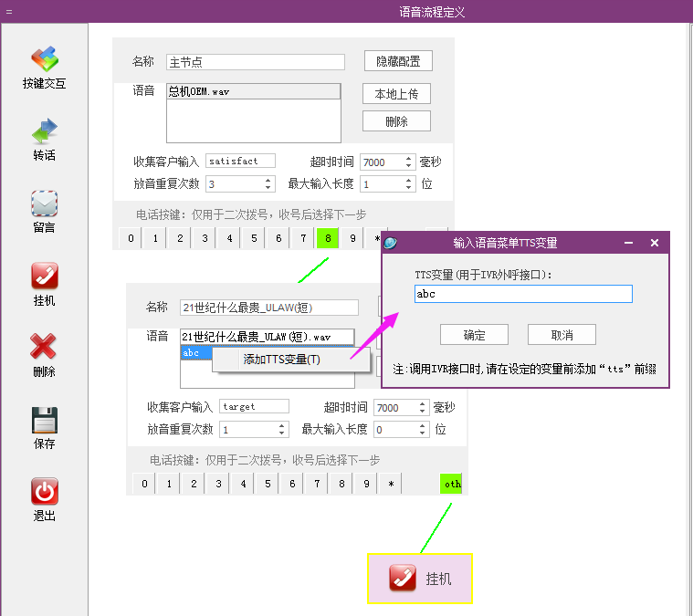The image size is (693, 616).
Task: Click the 转话 call transfer icon
Action: pyautogui.click(x=44, y=133)
